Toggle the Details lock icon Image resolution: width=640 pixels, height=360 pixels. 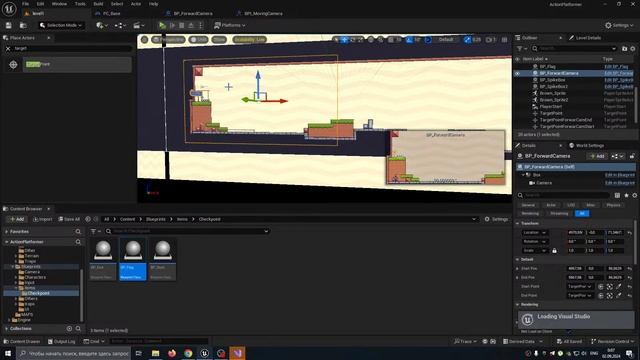point(632,156)
